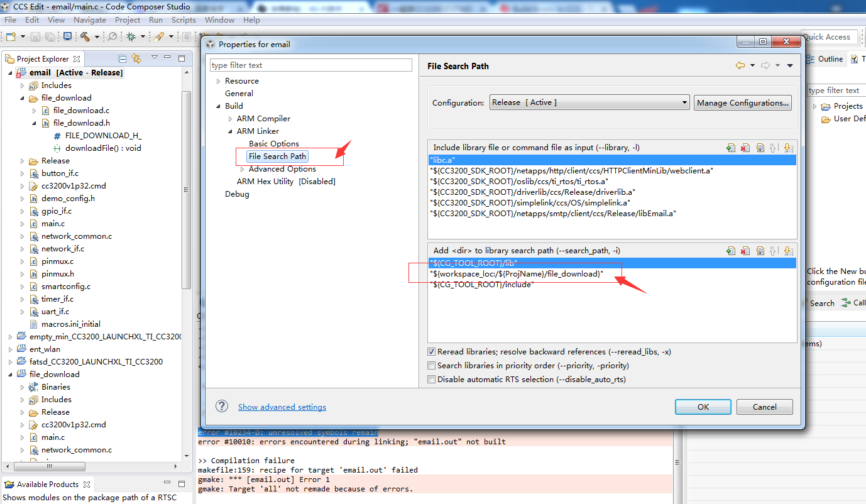Click the Cancel button

click(765, 407)
